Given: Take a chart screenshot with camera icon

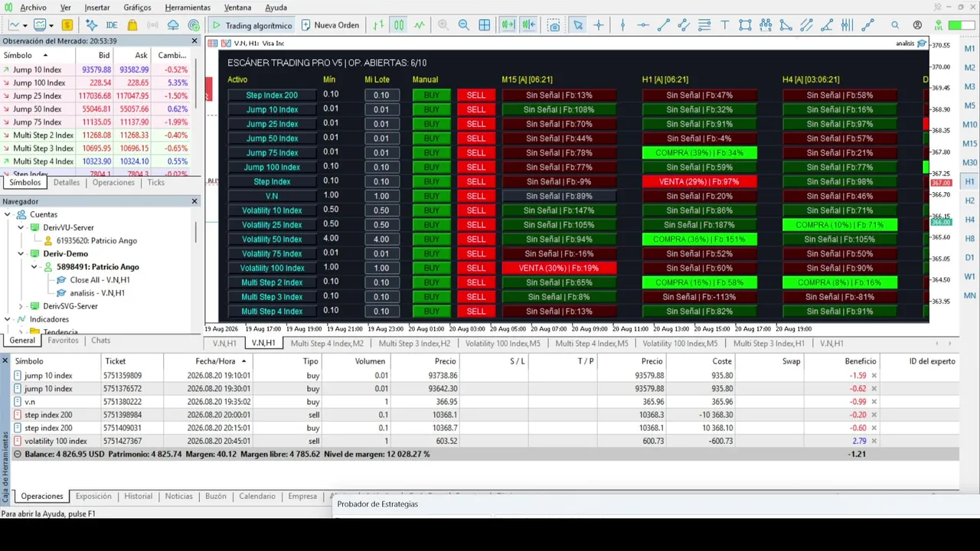Looking at the screenshot, I should tap(554, 25).
